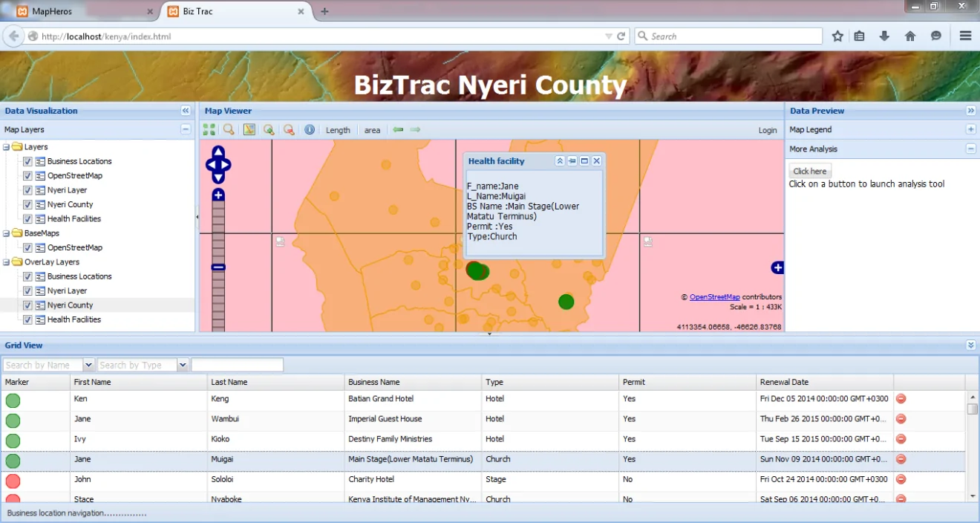Screen dimensions: 980x523
Task: Open the overview map icon
Action: point(249,129)
